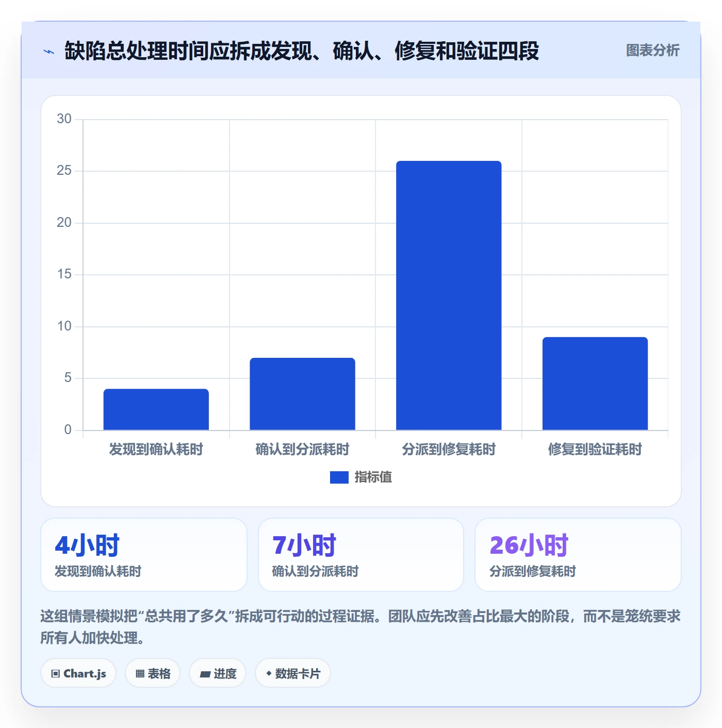Click the square icon in Chart.js chip
Image resolution: width=722 pixels, height=728 pixels.
point(56,674)
